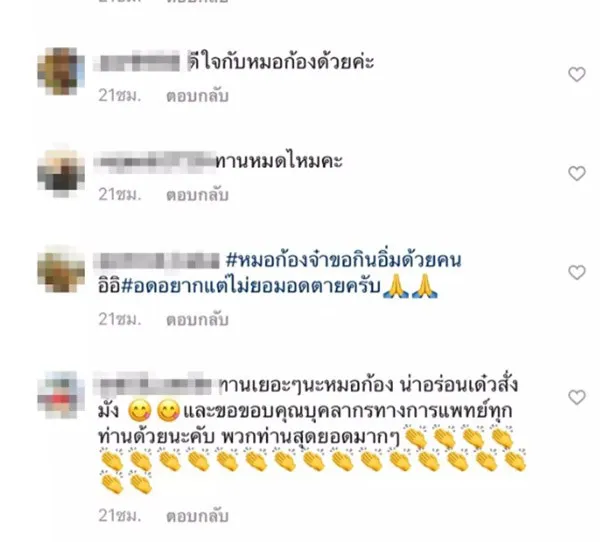Heart the comment with clapping hands emojis
The height and width of the screenshot is (542, 600).
click(577, 397)
